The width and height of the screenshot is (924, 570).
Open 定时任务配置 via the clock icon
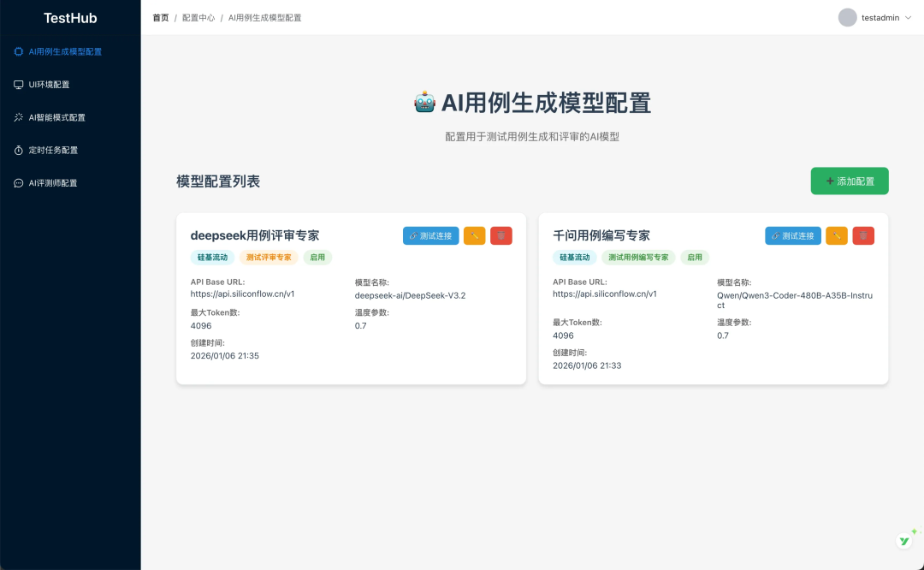(19, 150)
